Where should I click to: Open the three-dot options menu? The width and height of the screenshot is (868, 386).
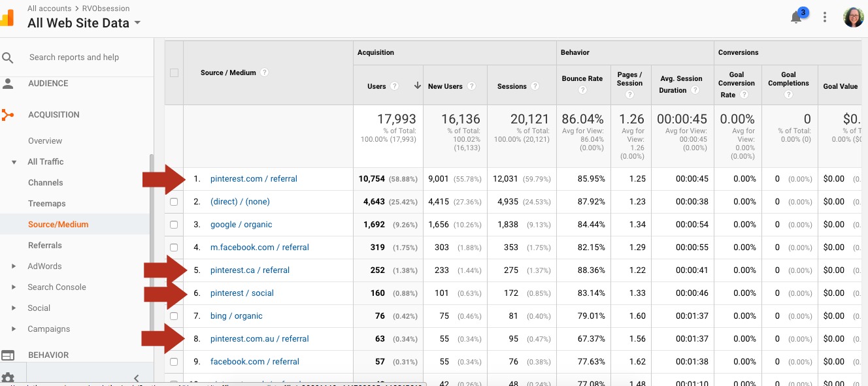pos(825,18)
